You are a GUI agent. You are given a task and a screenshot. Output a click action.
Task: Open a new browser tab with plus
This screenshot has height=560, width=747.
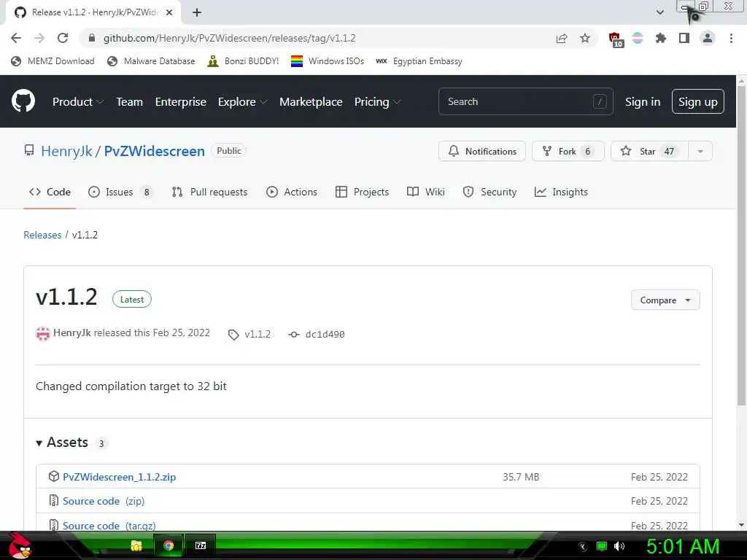click(x=197, y=12)
